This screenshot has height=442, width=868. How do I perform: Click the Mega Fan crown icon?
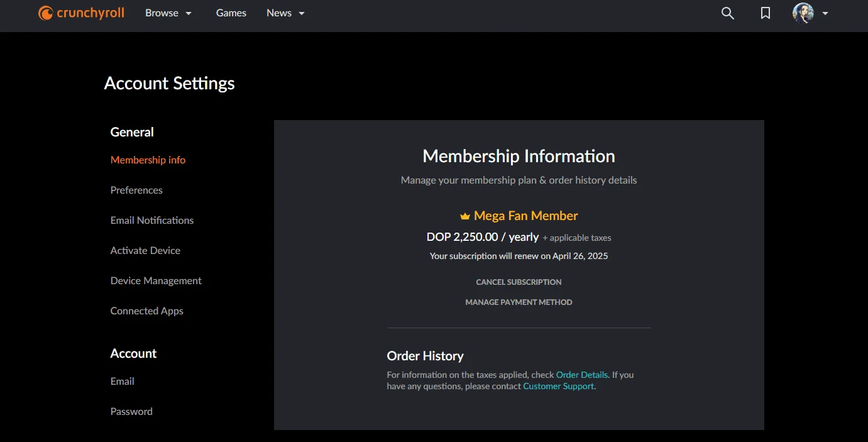point(465,216)
